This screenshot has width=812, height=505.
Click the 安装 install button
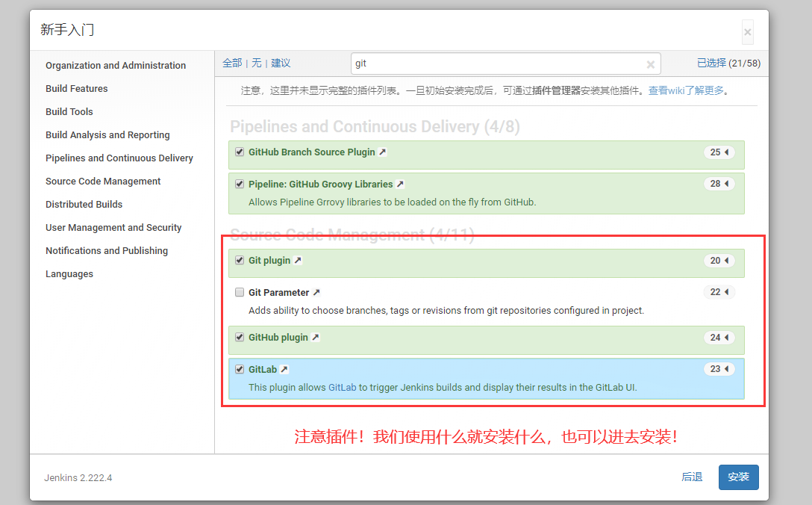[738, 477]
